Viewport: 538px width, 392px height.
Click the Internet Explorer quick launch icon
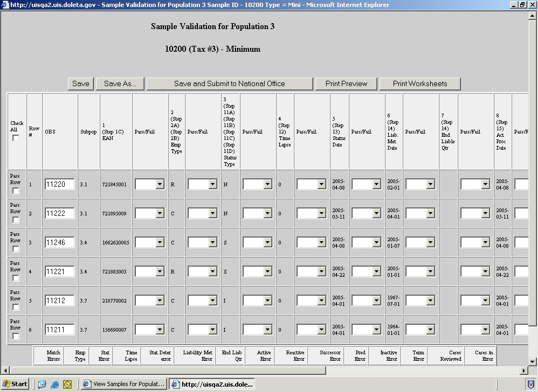tap(55, 384)
